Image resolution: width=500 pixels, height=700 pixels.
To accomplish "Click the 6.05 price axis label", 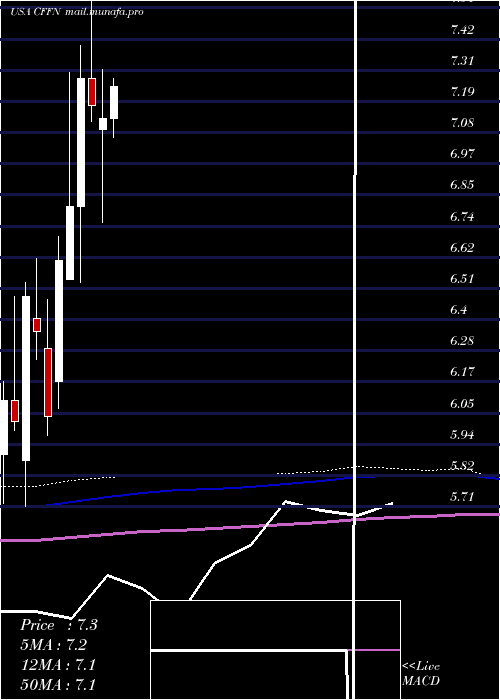I will [x=462, y=403].
